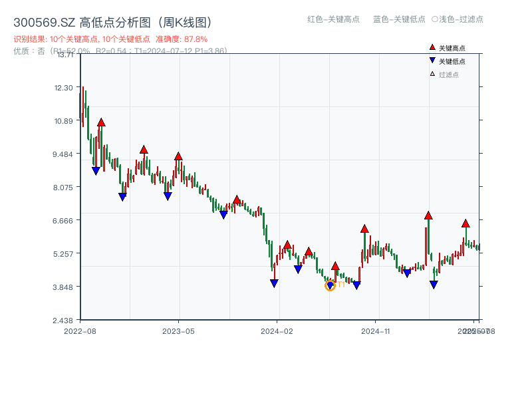Click the white 过滤点 legend triangle
The image size is (532, 399).
[432, 74]
